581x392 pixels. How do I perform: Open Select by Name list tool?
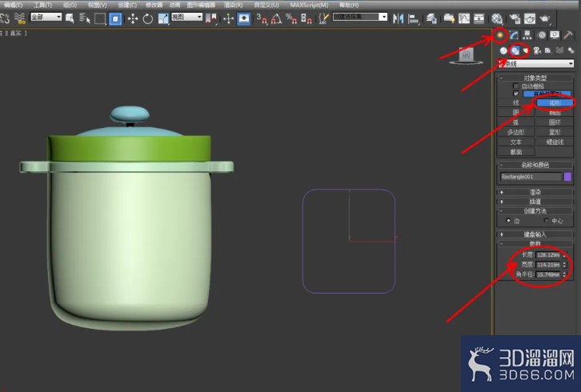pos(85,18)
